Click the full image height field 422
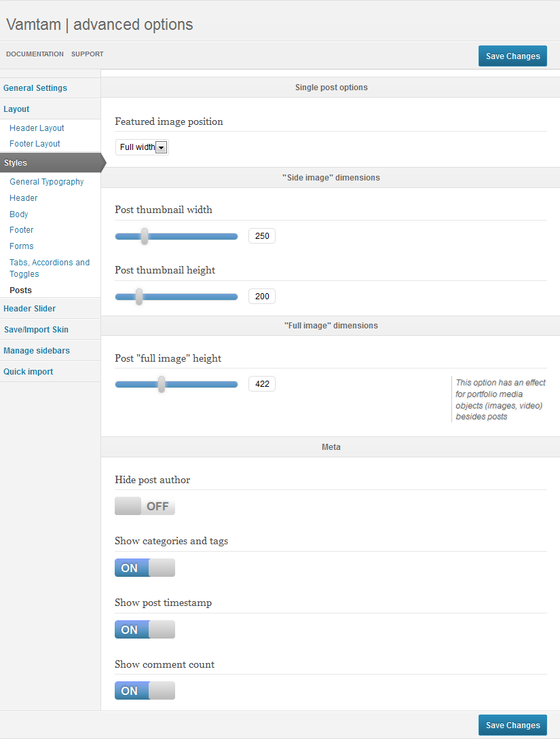 click(262, 383)
